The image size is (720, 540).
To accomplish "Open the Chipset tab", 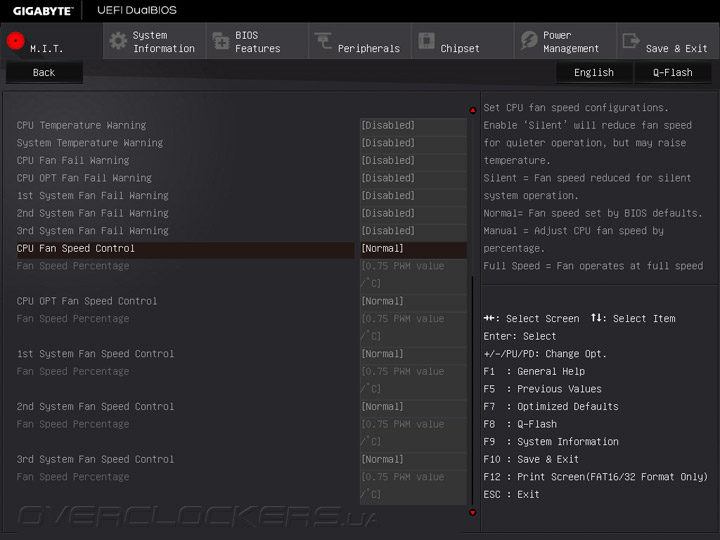I will pyautogui.click(x=463, y=41).
